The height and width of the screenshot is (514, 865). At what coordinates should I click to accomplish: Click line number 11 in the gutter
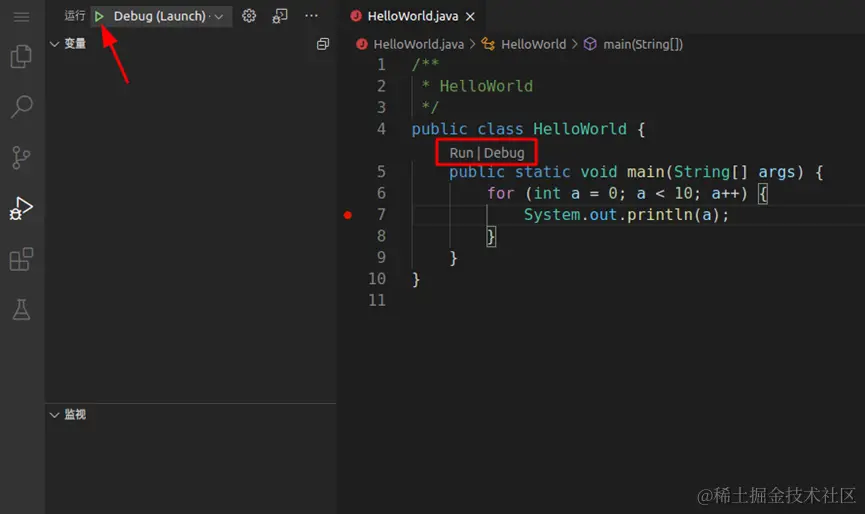(x=377, y=301)
